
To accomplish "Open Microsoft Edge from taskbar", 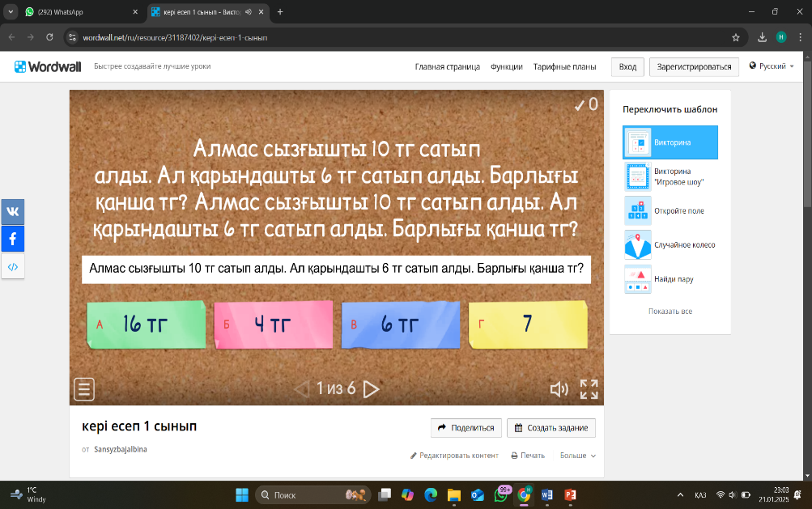I will tap(431, 495).
